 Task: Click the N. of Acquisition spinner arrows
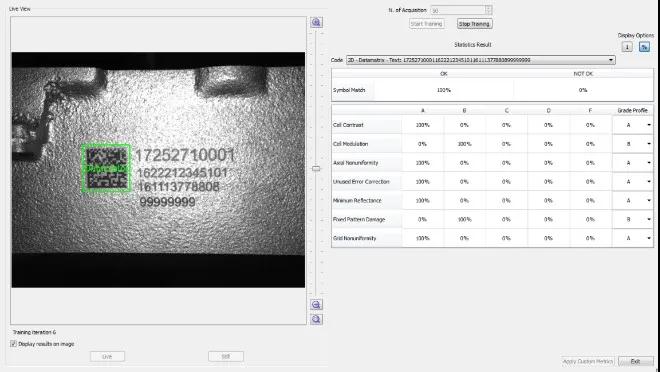click(x=488, y=10)
